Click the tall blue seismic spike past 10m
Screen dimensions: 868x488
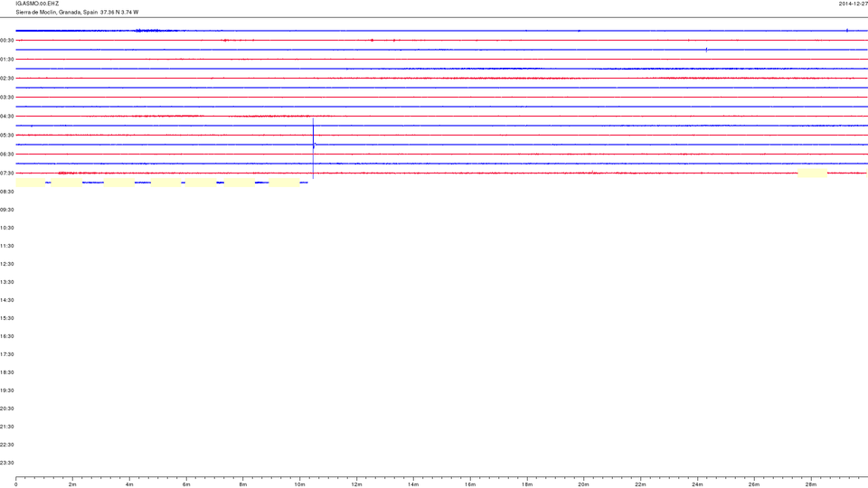(x=314, y=147)
